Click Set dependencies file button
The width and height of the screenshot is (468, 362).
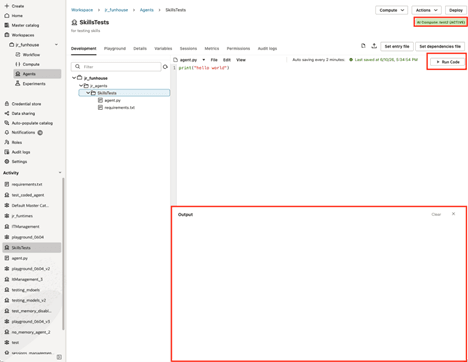coord(440,46)
